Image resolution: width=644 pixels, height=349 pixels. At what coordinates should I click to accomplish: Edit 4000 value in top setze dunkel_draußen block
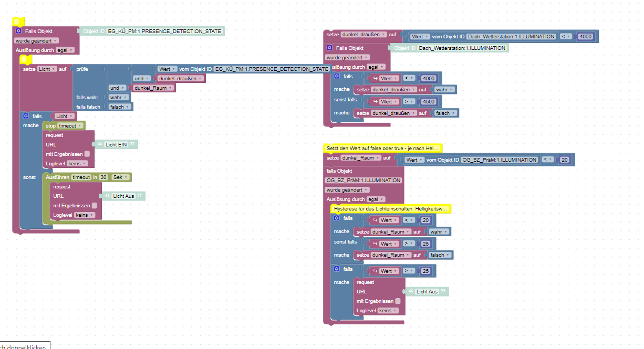585,37
